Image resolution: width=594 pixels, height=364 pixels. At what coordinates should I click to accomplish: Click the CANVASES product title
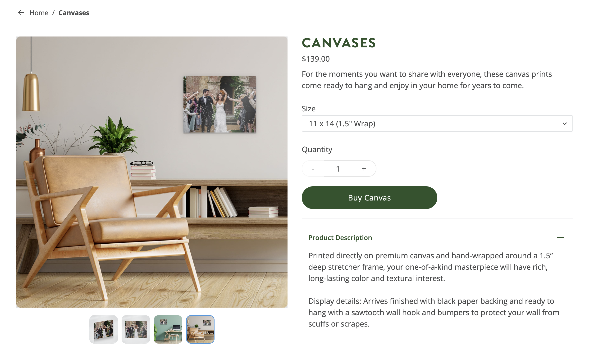click(338, 43)
